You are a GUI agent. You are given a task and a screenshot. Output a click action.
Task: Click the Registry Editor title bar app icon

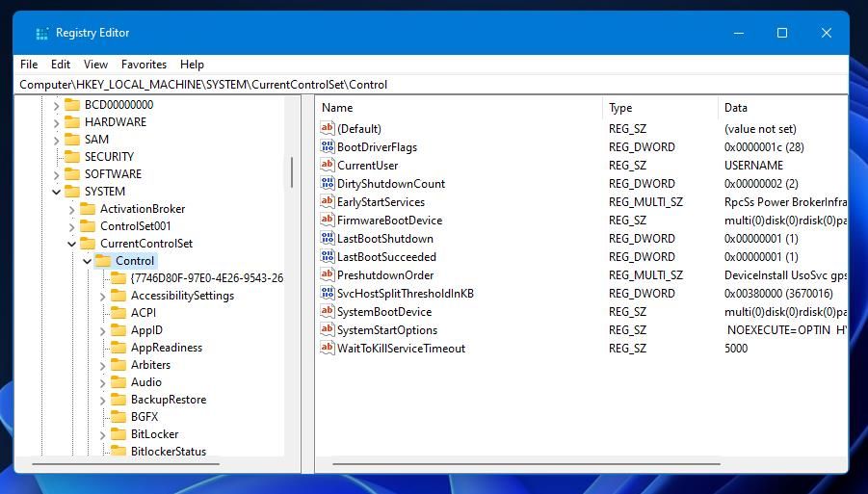(x=41, y=33)
